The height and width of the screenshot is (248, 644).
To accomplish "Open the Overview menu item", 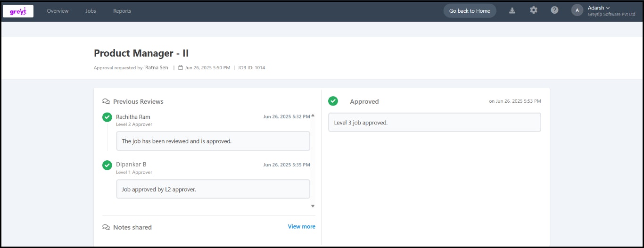I will tap(58, 11).
